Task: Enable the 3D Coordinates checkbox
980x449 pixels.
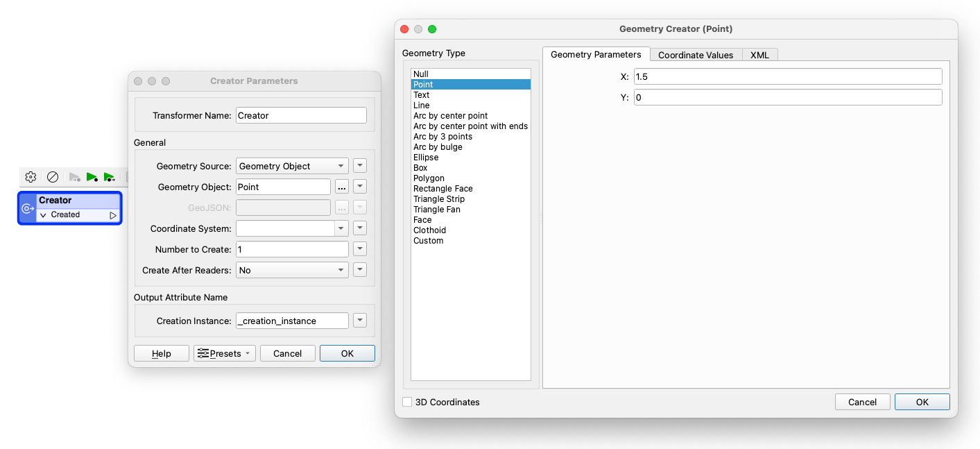Action: pos(407,402)
